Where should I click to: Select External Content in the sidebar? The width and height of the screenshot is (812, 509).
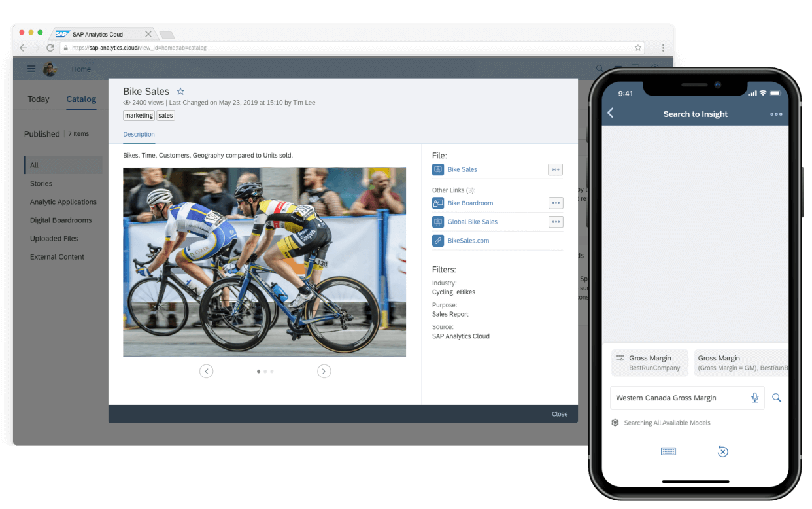57,257
